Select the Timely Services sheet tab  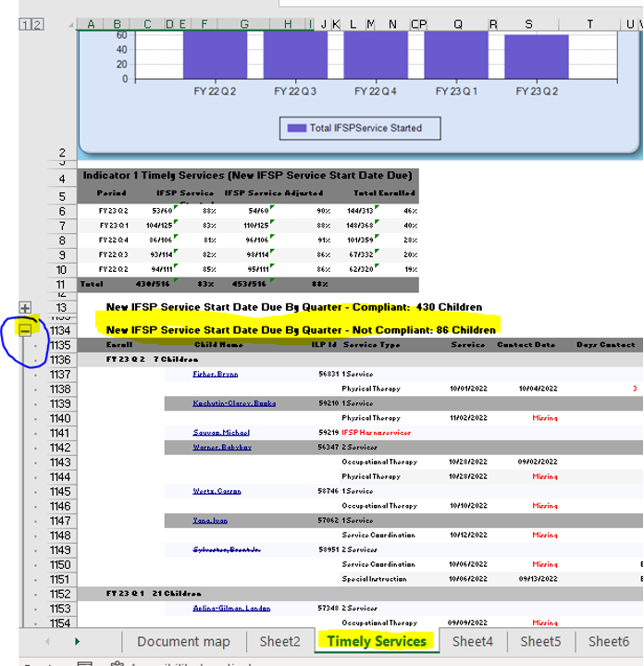click(x=377, y=641)
